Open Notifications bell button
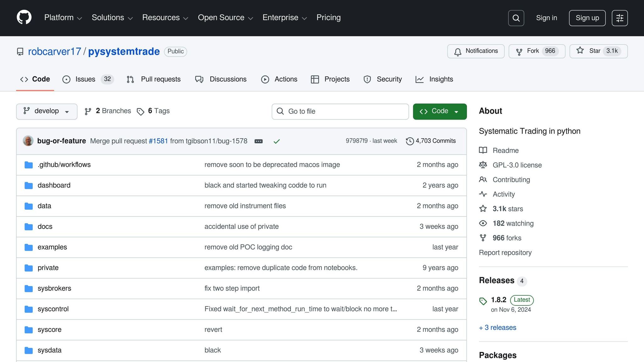The image size is (644, 362). (x=476, y=51)
